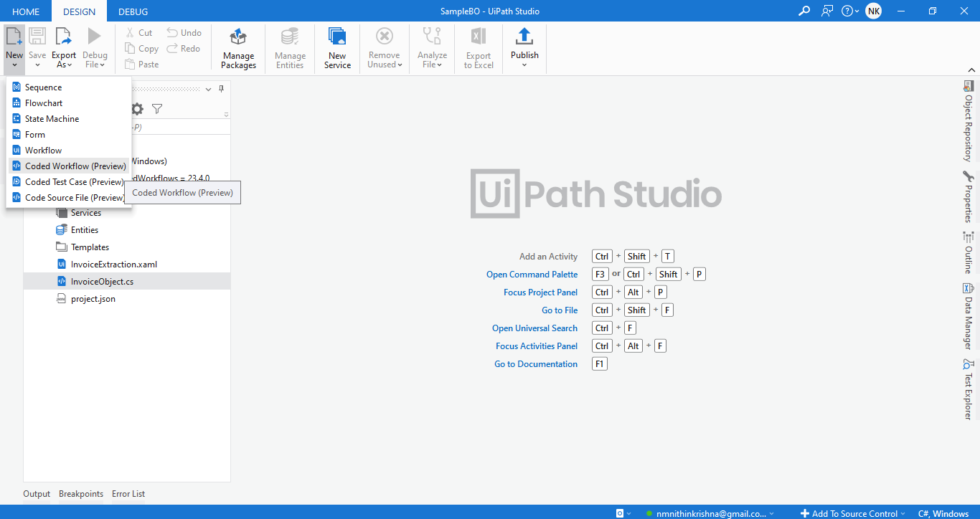
Task: Select Code Source File (Preview) menu item
Action: click(68, 197)
